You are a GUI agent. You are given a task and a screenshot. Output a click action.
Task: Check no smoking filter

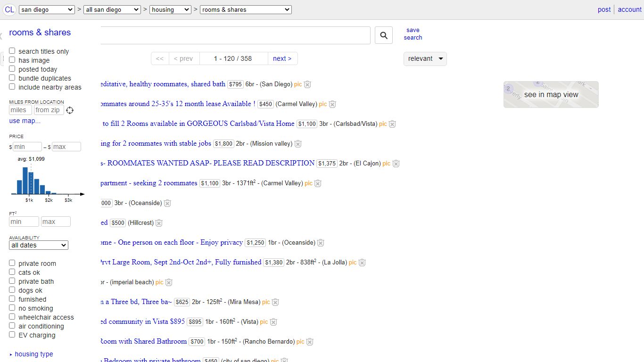tap(12, 308)
